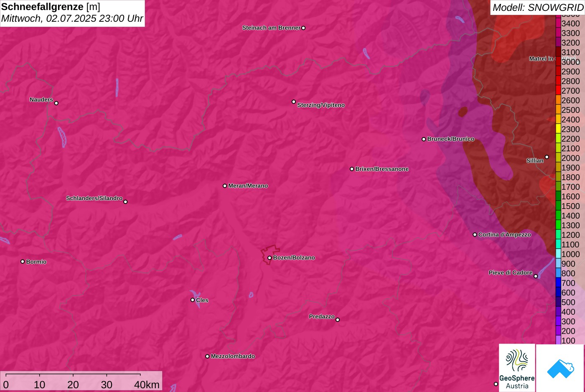Click the Pieve di Cadore marker dot
Viewport: 585px width, 392px height.
coord(536,276)
